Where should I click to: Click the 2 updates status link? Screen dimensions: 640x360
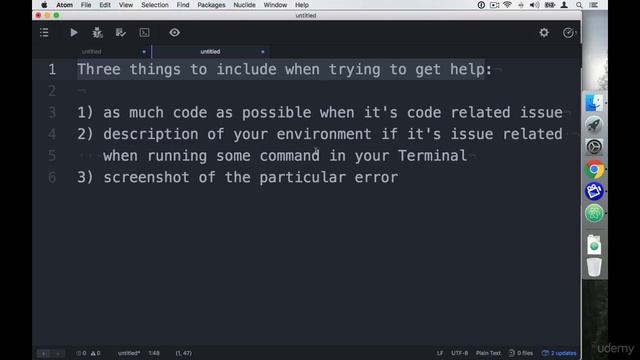559,353
